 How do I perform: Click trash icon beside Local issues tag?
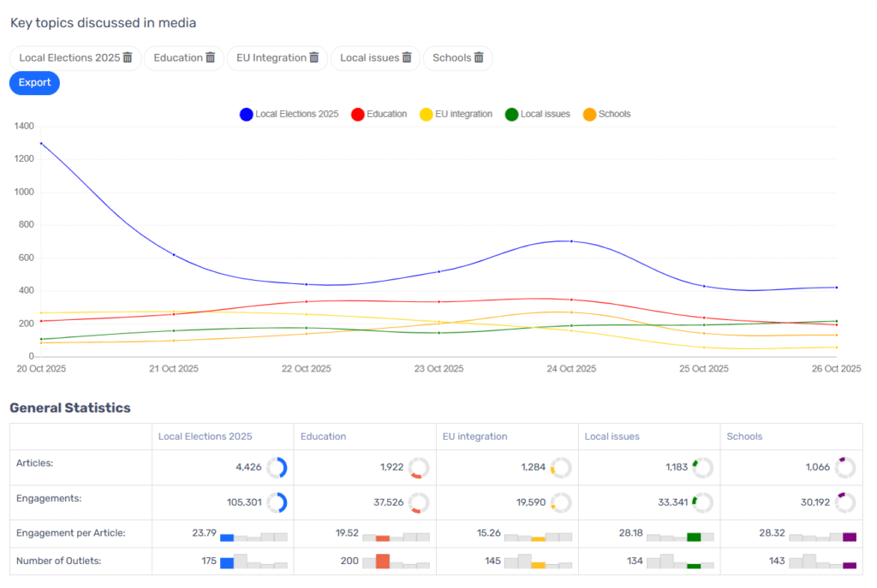(x=407, y=57)
